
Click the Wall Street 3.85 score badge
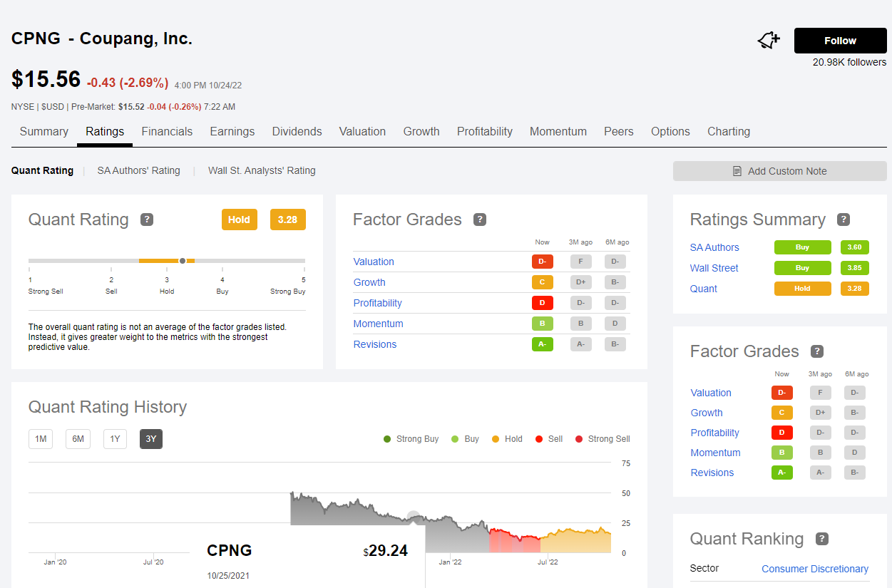(x=854, y=268)
